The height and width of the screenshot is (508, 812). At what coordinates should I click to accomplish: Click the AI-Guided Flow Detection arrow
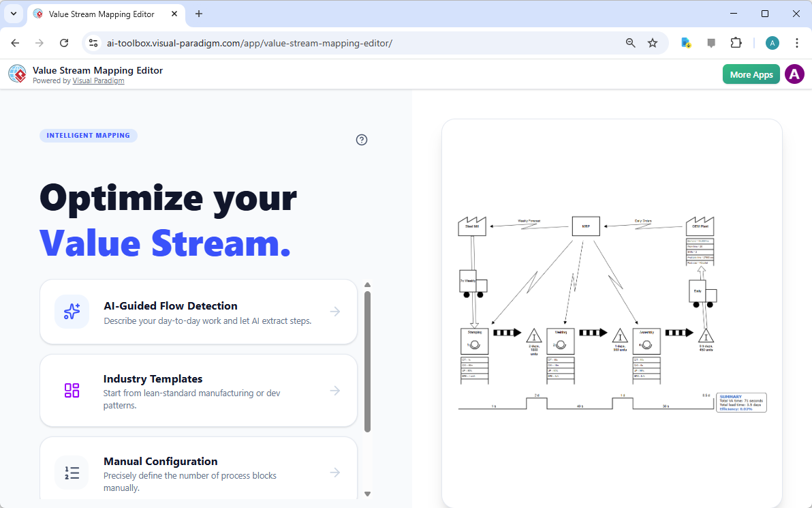334,312
